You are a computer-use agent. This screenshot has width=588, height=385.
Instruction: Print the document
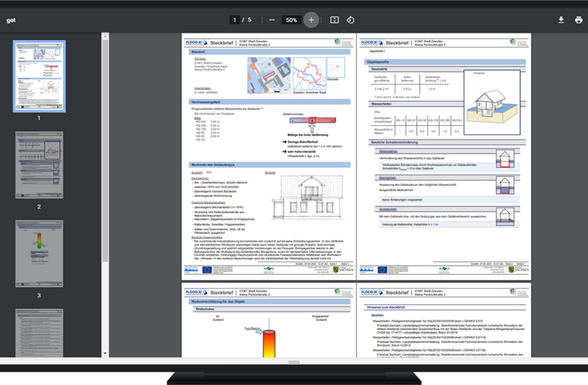(579, 20)
